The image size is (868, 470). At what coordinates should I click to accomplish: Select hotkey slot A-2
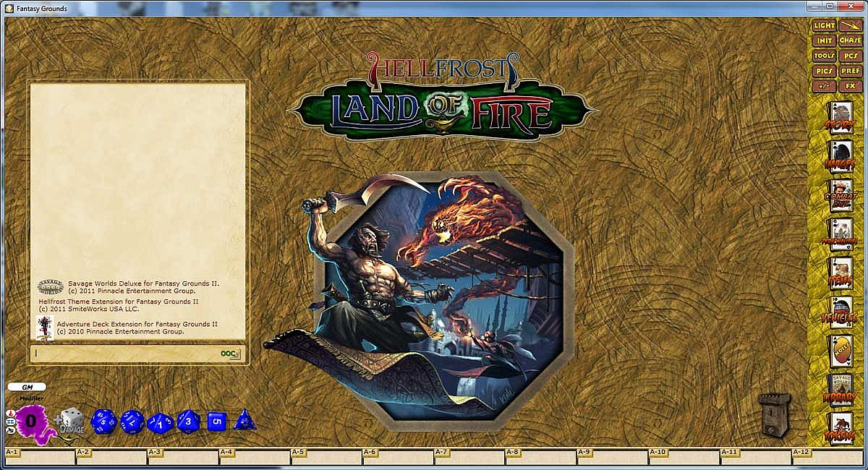point(111,458)
